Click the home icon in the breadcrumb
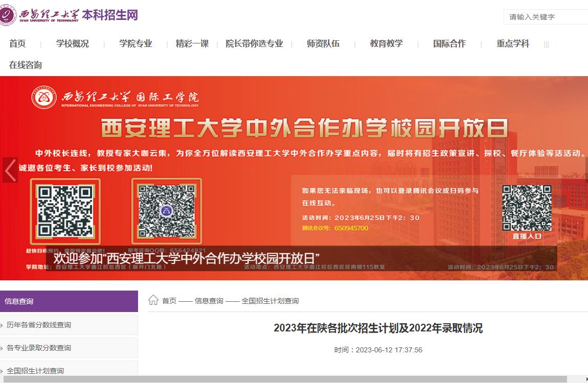Image resolution: width=588 pixels, height=383 pixels. (153, 300)
